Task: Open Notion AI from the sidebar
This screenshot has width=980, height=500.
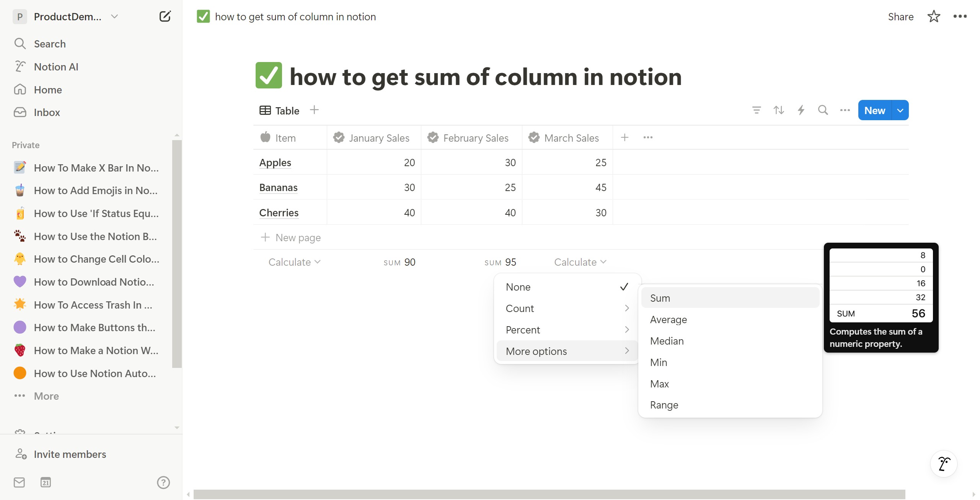Action: tap(56, 67)
